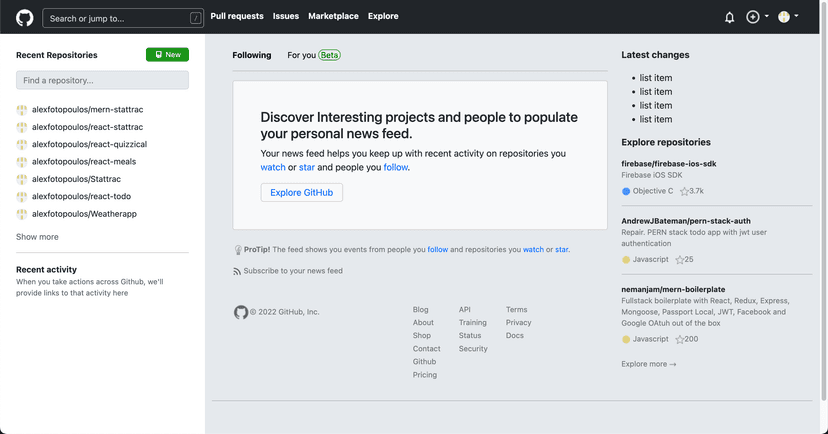Click the GitHub Octocat logo in header
Screen dimensions: 828x434
24,17
